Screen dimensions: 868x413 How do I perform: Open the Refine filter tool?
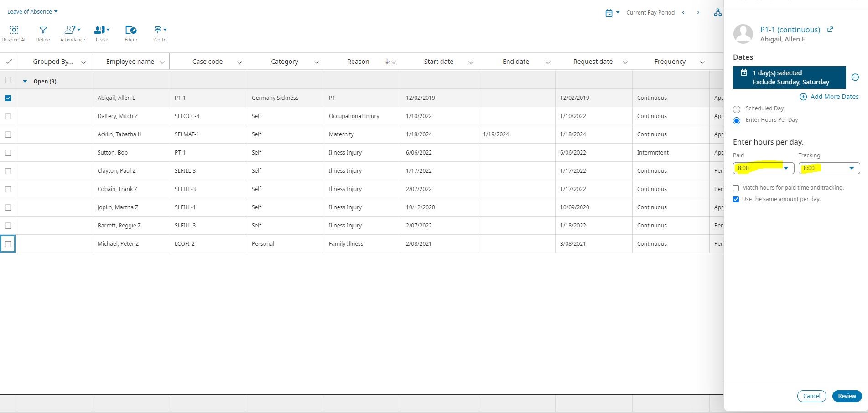pos(43,30)
